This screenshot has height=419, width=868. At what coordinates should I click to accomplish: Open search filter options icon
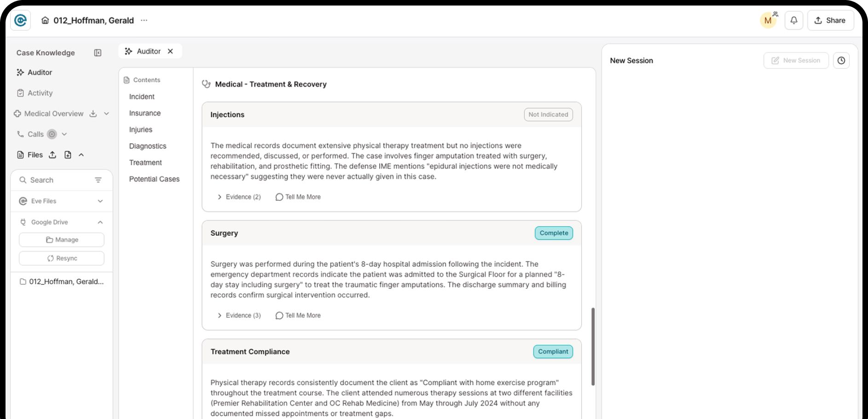tap(98, 180)
